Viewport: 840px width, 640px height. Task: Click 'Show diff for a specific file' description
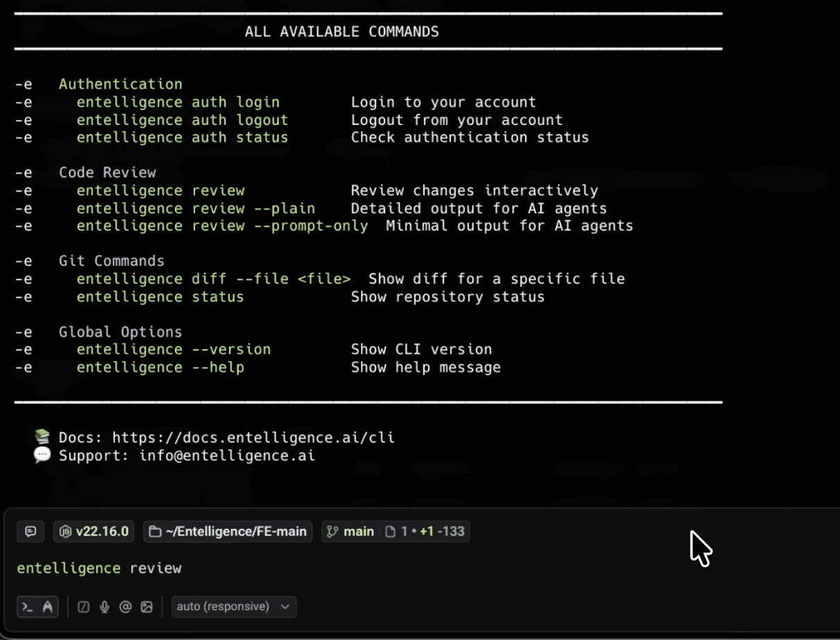[496, 279]
